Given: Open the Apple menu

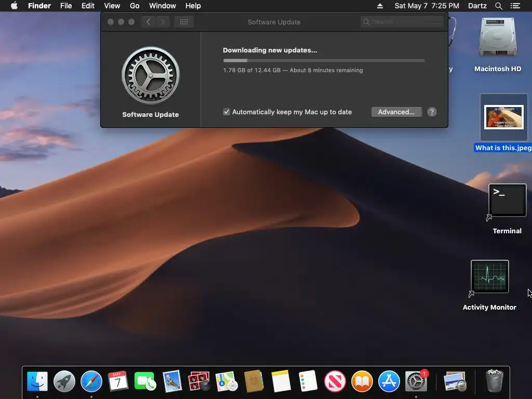Looking at the screenshot, I should point(14,6).
